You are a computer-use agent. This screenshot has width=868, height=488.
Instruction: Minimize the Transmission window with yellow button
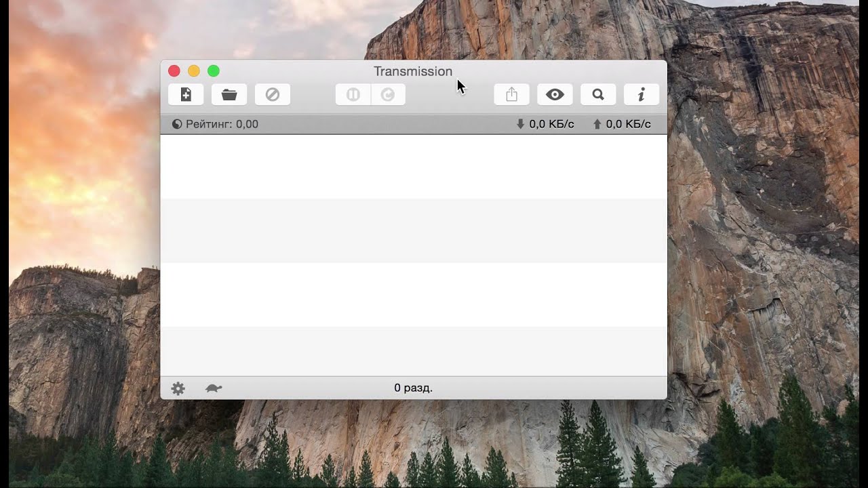click(x=193, y=70)
